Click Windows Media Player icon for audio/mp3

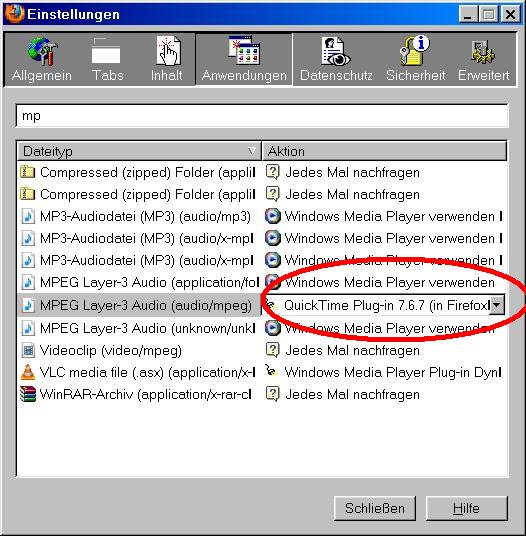coord(273,216)
